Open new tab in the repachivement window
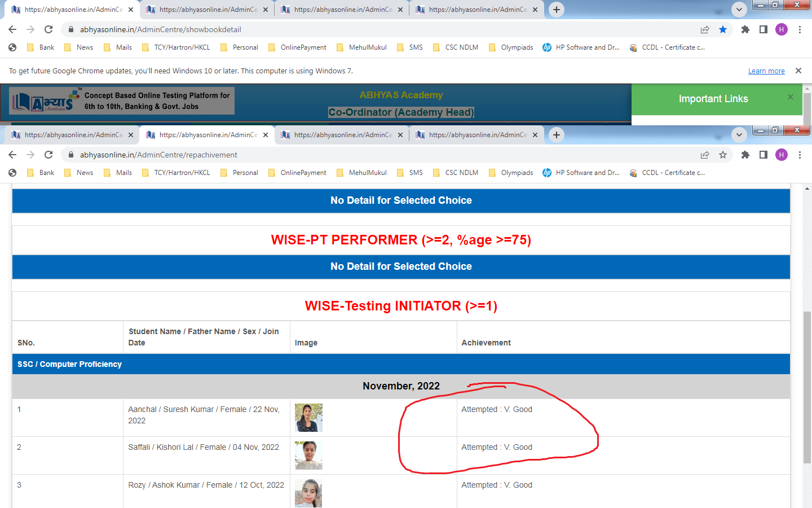The height and width of the screenshot is (508, 812). point(557,135)
